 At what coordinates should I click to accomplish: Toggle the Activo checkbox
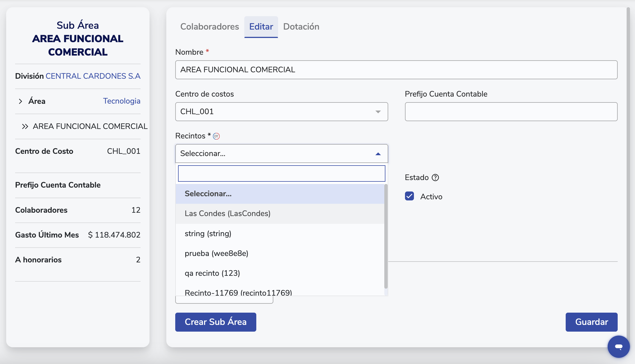coord(409,196)
